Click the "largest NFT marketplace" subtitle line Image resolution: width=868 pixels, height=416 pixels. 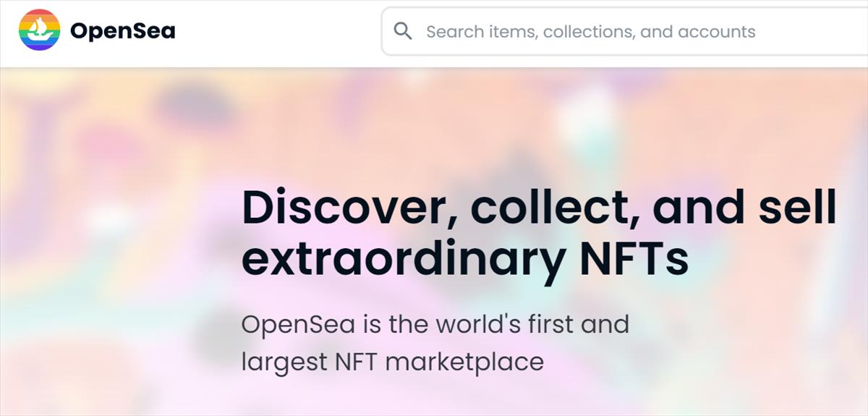click(392, 361)
